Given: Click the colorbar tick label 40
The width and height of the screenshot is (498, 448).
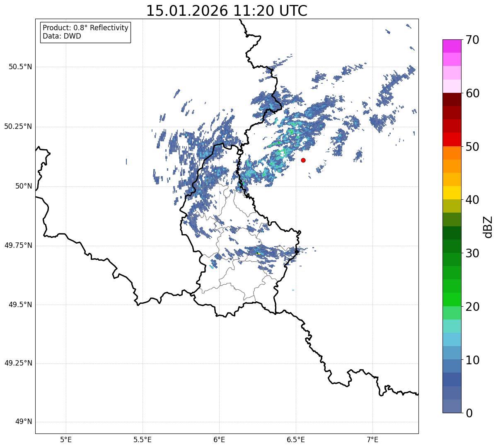Looking at the screenshot, I should (472, 200).
